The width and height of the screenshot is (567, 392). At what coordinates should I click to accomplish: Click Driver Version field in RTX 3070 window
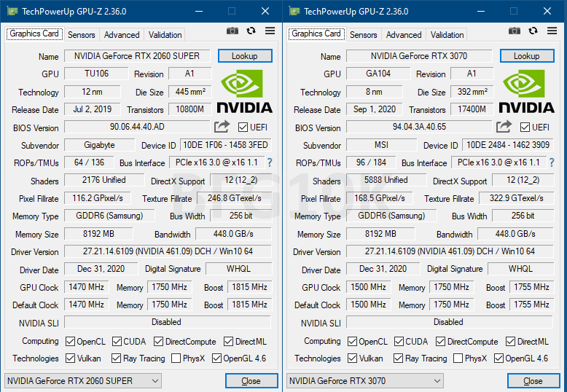(450, 251)
